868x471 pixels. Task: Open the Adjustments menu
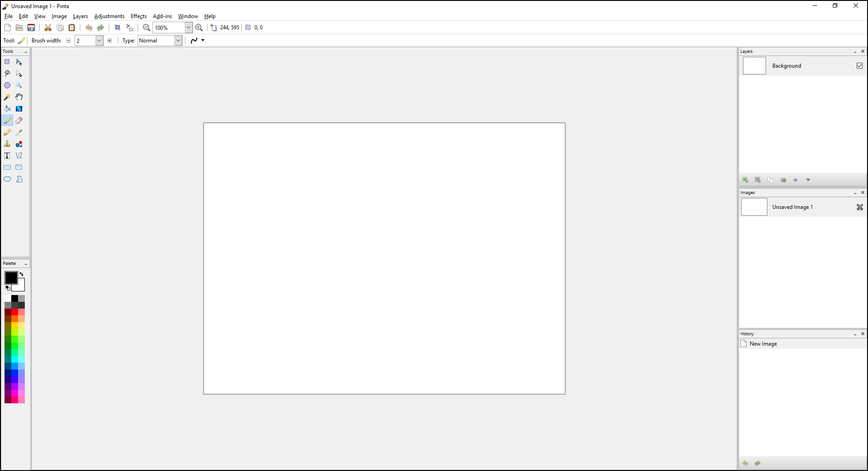(109, 16)
